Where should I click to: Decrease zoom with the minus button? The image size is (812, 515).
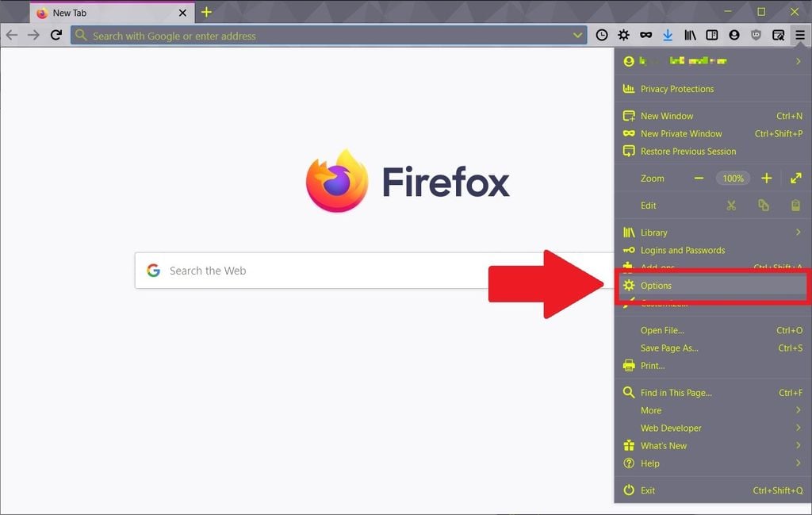[699, 179]
